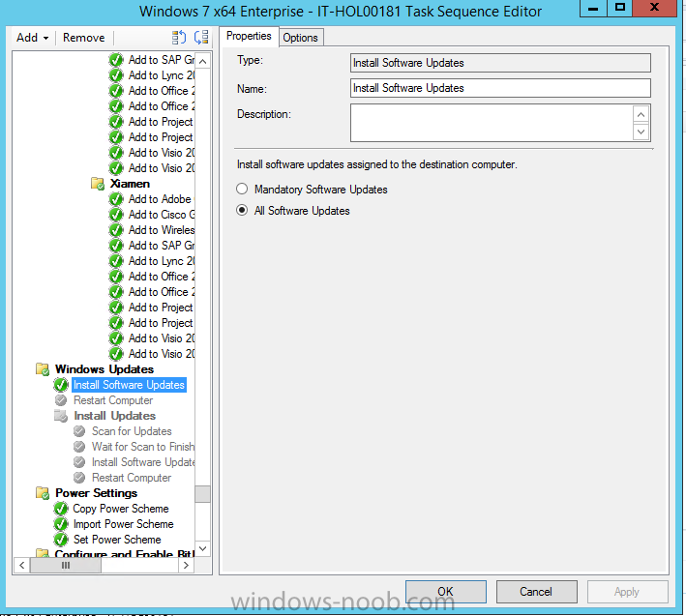Viewport: 686px width, 616px height.
Task: Select Mandatory Software Updates radio button
Action: click(243, 190)
